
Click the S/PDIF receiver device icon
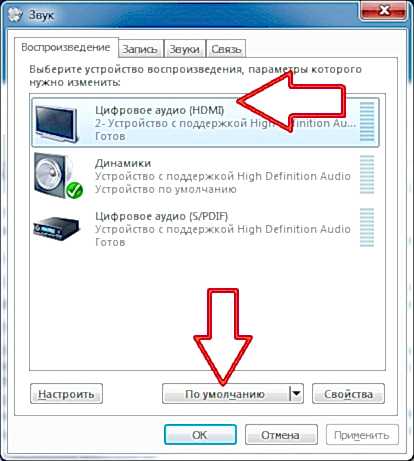coord(57,229)
